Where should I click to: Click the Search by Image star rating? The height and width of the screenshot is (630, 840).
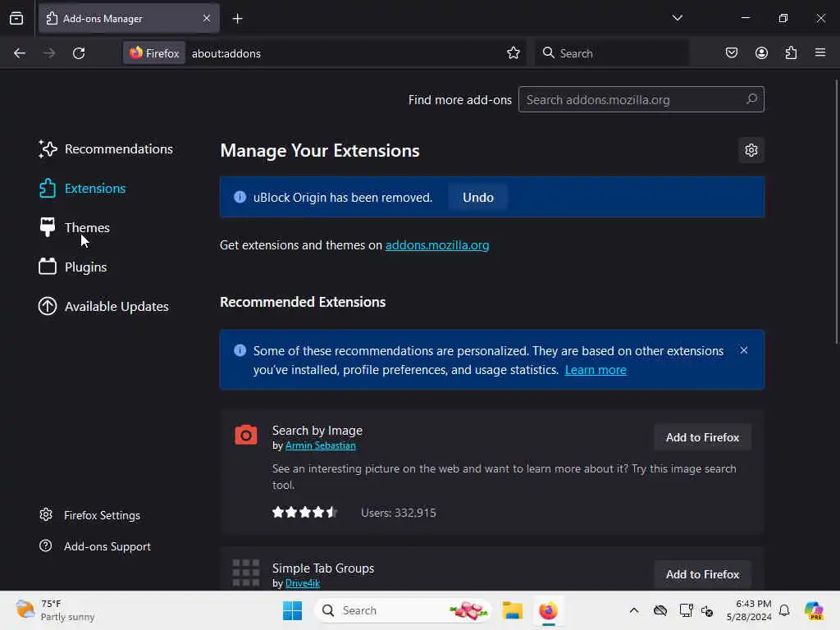(x=304, y=513)
